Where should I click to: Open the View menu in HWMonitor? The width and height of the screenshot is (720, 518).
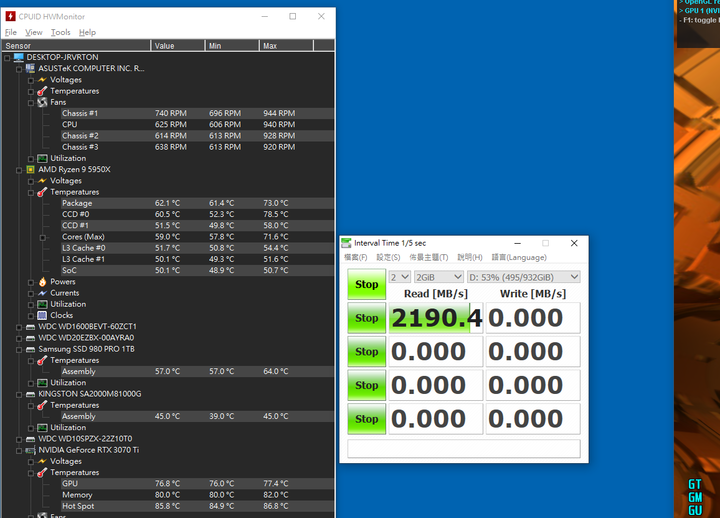[x=34, y=32]
